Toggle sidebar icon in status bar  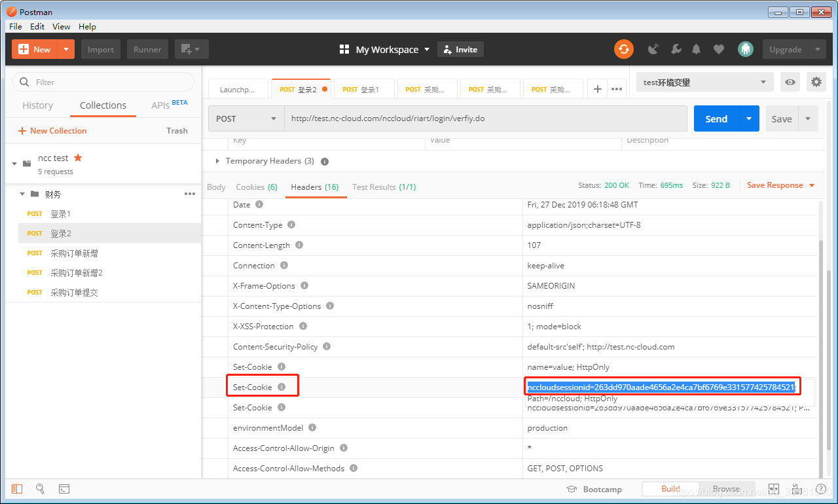click(x=17, y=489)
